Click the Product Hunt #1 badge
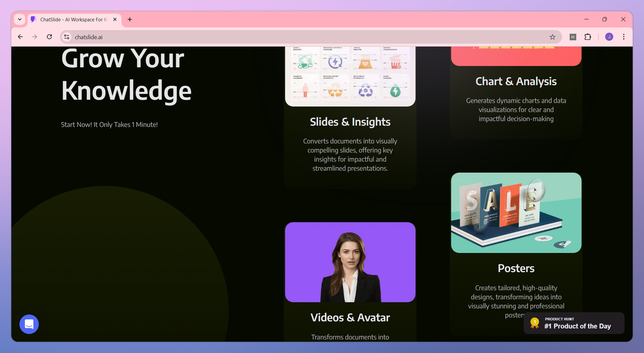The image size is (644, 353). (x=574, y=323)
